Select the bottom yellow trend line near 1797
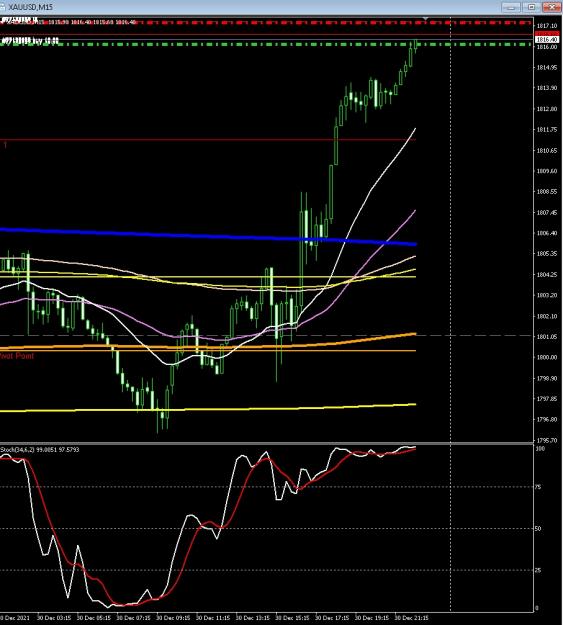This screenshot has width=563, height=625. pos(208,408)
